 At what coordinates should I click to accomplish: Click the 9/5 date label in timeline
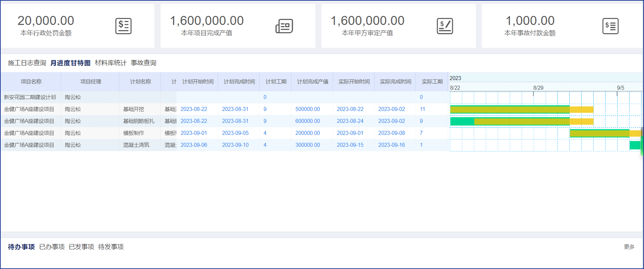(621, 88)
